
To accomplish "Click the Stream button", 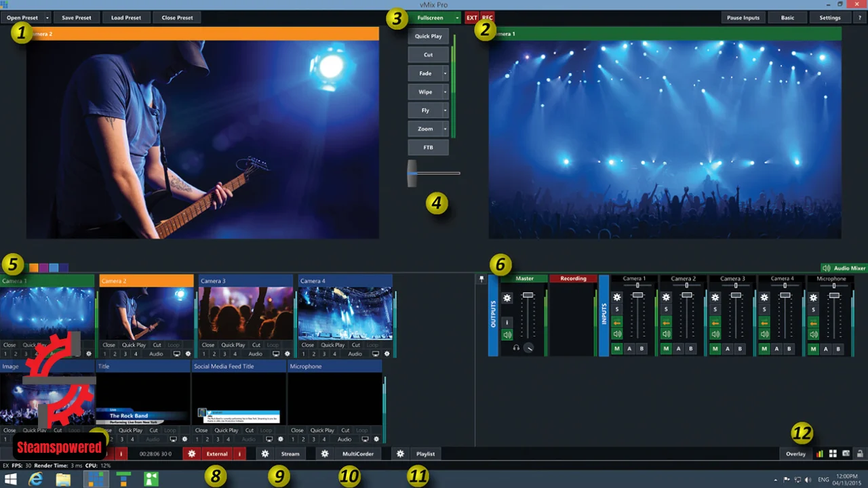I will [x=290, y=453].
